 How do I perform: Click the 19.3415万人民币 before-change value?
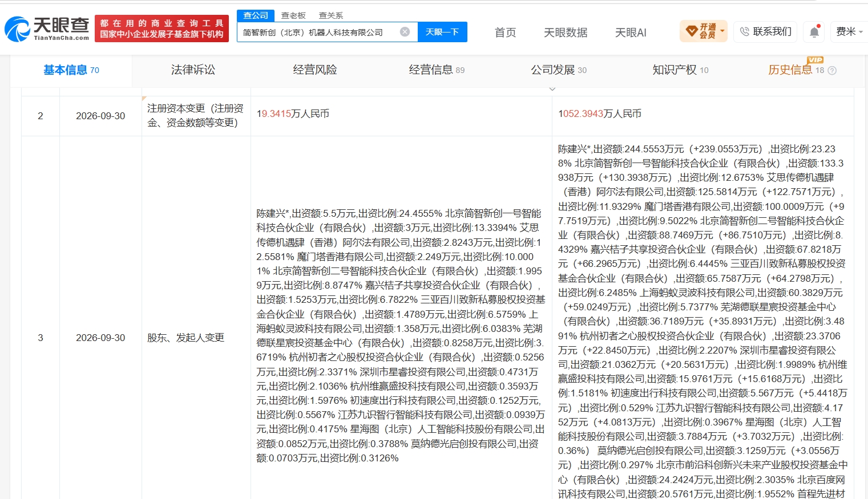coord(293,113)
